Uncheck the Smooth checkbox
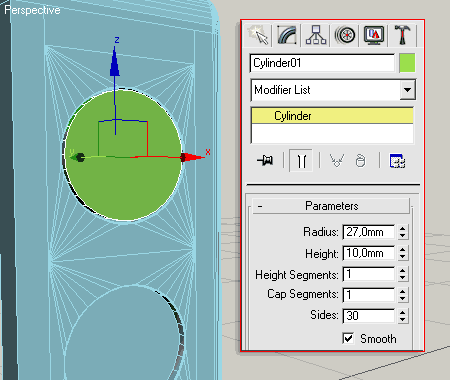This screenshot has width=450, height=380. (348, 338)
